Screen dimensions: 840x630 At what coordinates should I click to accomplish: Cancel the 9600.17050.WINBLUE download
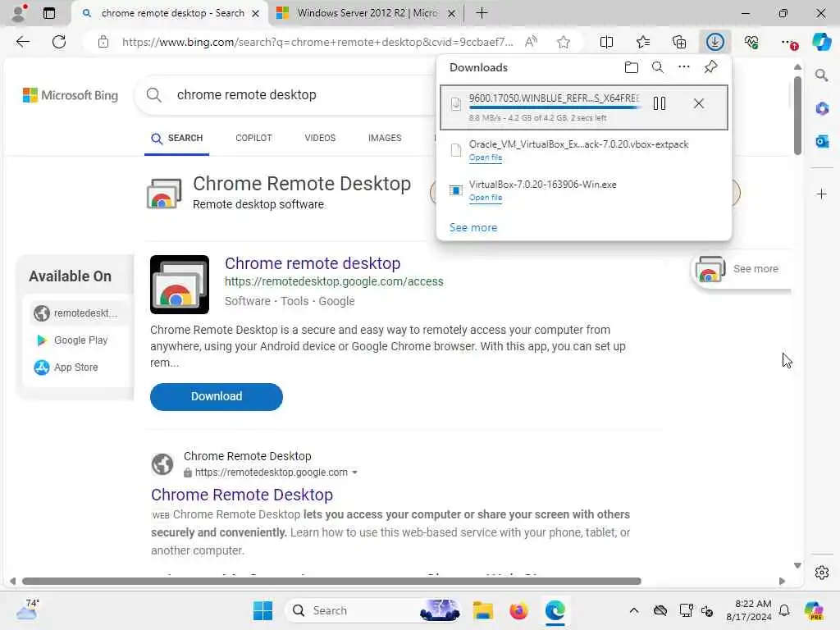699,103
